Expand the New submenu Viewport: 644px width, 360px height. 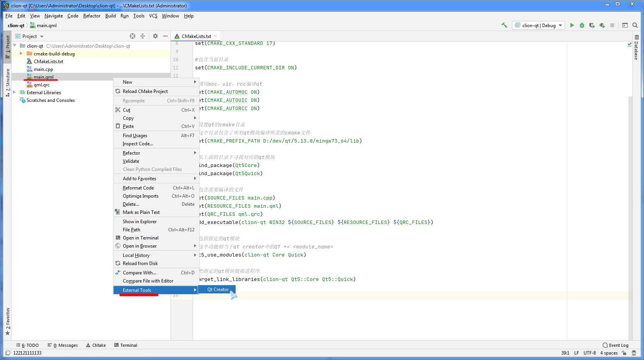pos(156,82)
